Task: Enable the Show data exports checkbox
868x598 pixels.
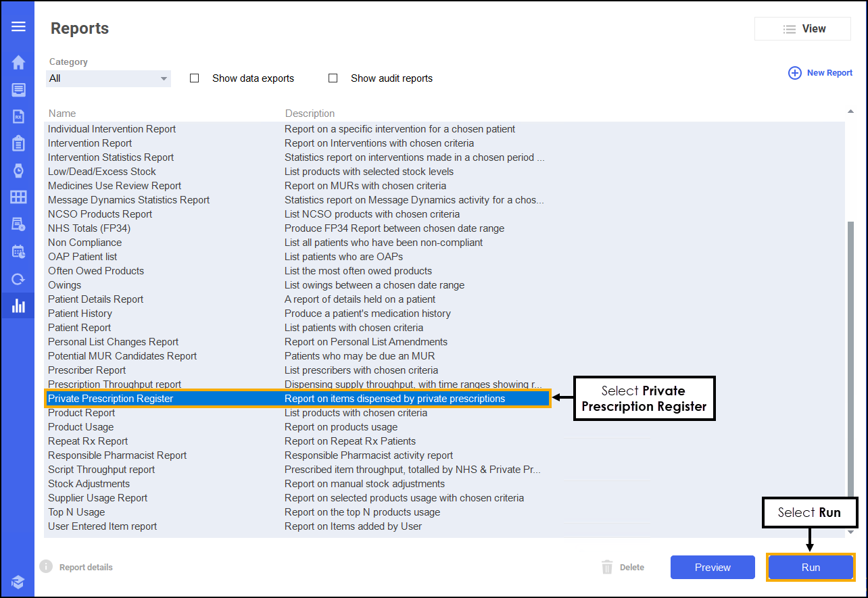Action: click(x=195, y=78)
